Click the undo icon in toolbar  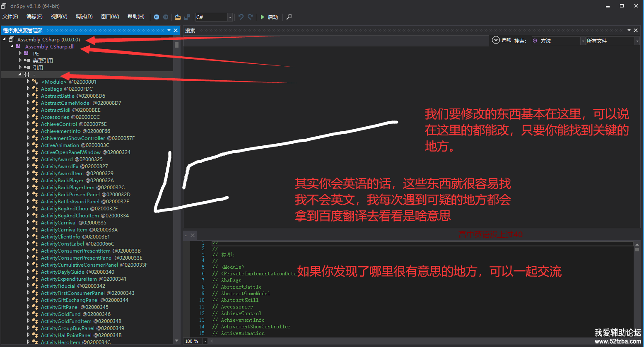pyautogui.click(x=241, y=17)
